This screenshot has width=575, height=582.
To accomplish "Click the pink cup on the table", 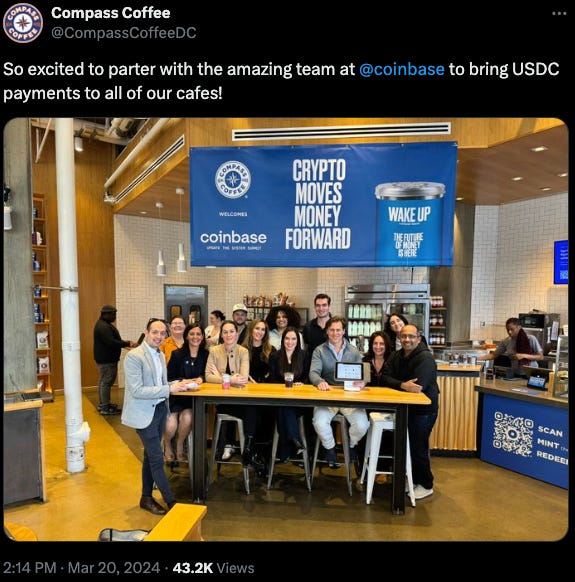I will click(x=226, y=381).
